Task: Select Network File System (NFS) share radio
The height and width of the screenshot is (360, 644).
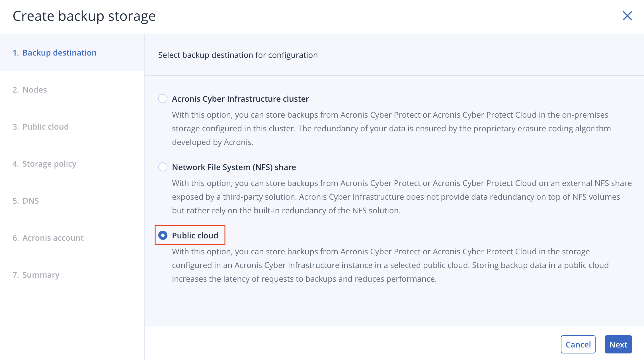Action: coord(163,167)
